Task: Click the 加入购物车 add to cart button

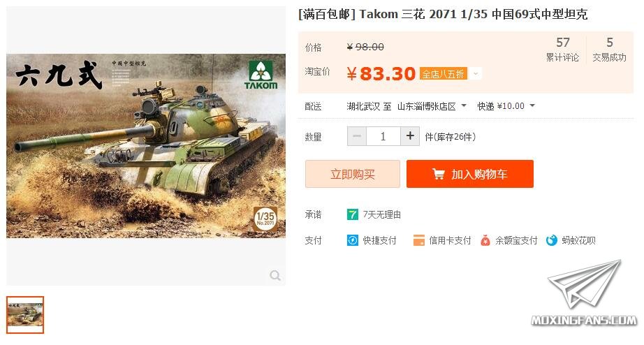Action: pos(470,174)
